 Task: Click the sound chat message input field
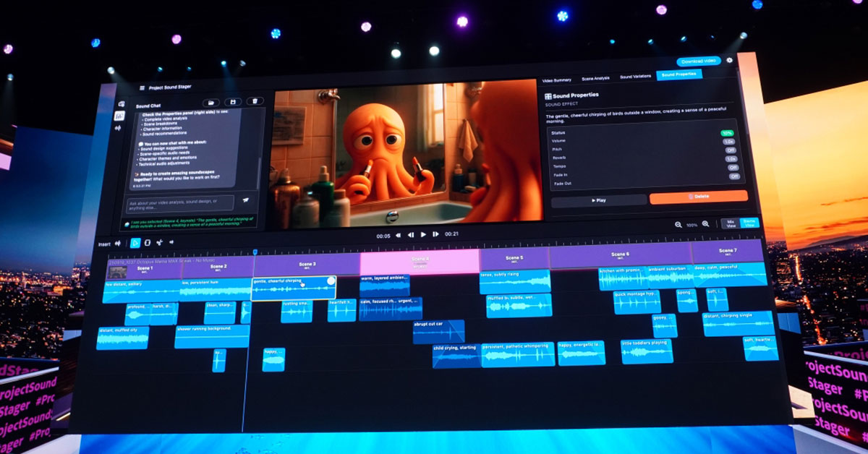click(x=179, y=202)
